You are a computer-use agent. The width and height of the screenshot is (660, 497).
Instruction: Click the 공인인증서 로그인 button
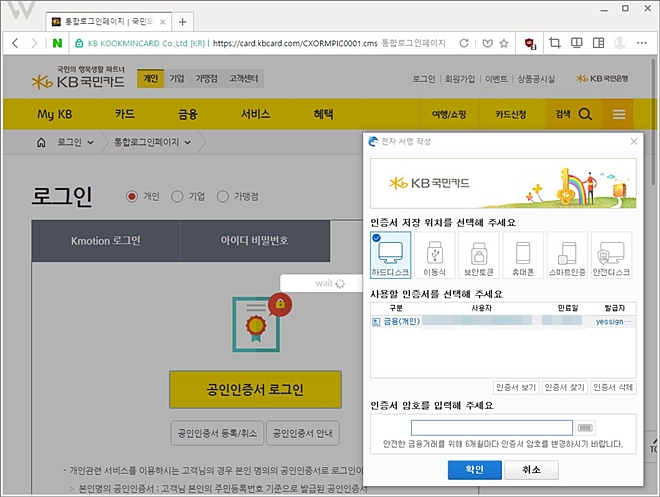click(x=255, y=389)
